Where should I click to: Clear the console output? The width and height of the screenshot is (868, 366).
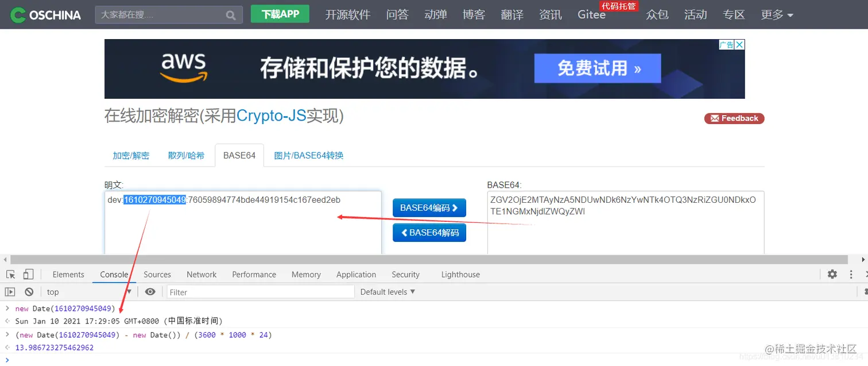pyautogui.click(x=29, y=291)
